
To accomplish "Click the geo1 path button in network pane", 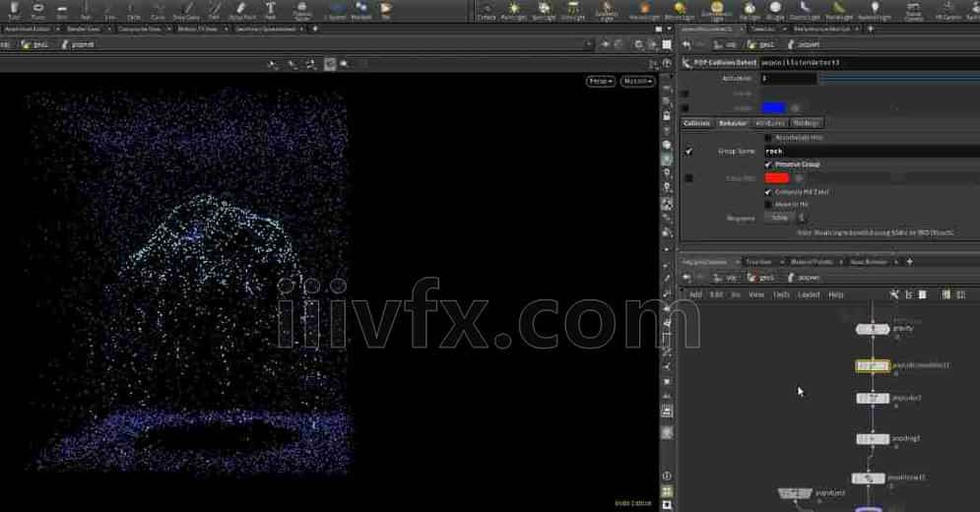I will pyautogui.click(x=761, y=278).
